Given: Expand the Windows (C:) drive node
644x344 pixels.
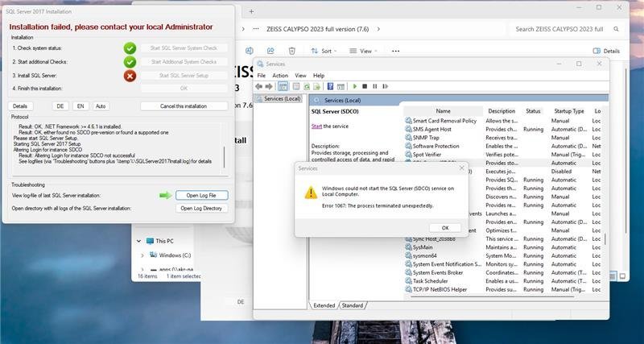Looking at the screenshot, I should [143, 255].
